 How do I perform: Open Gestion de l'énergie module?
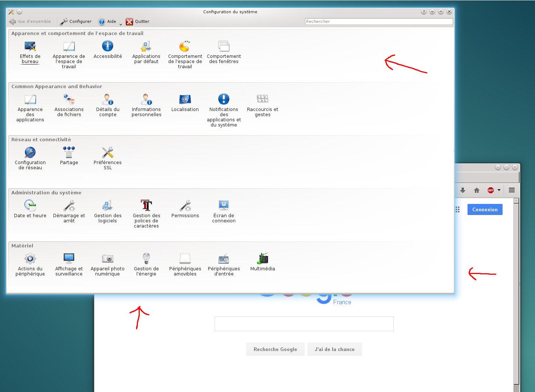click(x=146, y=259)
